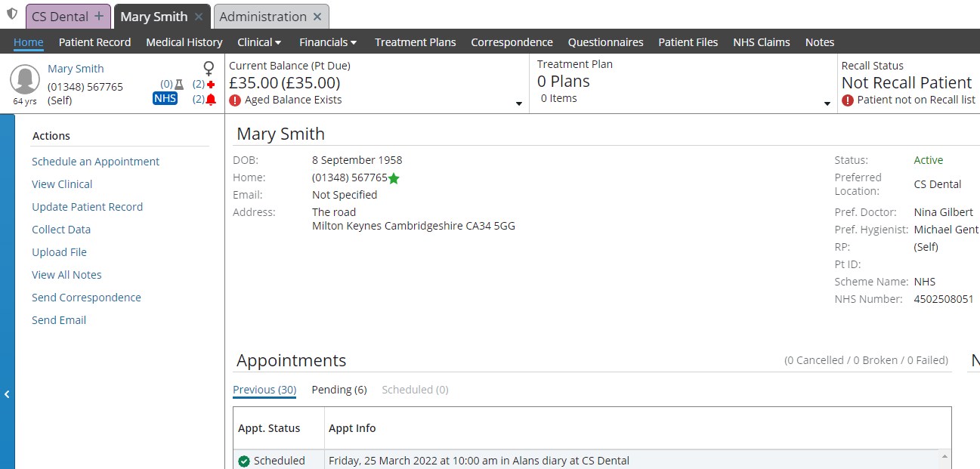Screen dimensions: 980x469
Task: Click the patient avatar photo icon
Action: point(25,81)
